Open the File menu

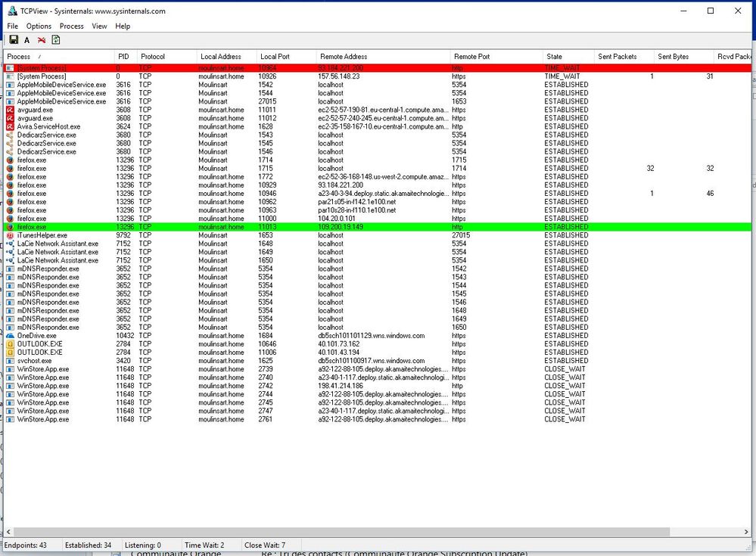(13, 26)
